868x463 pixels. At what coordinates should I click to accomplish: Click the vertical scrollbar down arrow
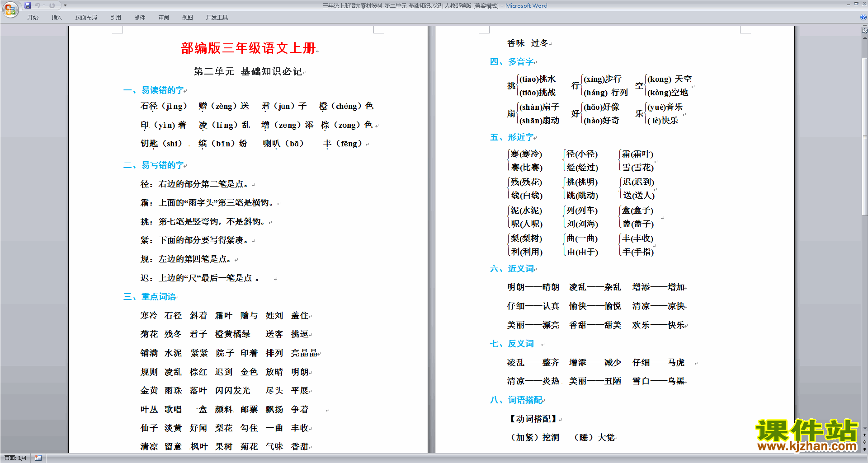864,428
